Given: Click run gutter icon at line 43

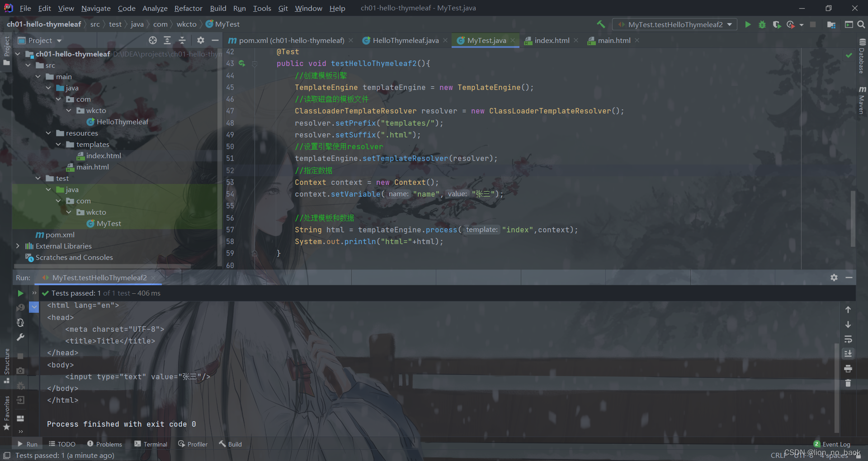Looking at the screenshot, I should coord(242,64).
